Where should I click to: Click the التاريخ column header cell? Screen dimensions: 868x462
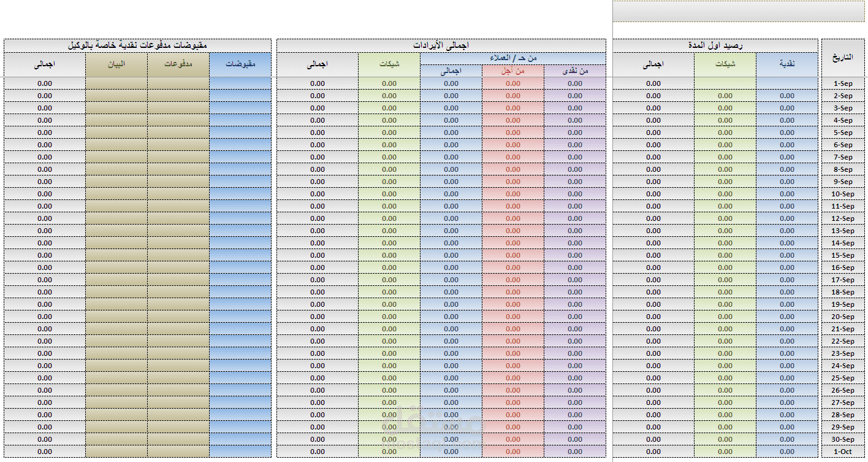point(842,58)
